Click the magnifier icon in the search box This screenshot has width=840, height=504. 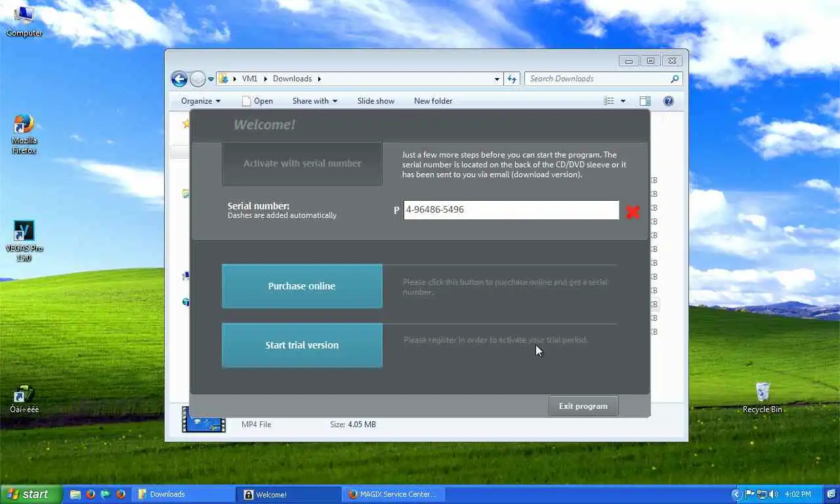tap(675, 79)
